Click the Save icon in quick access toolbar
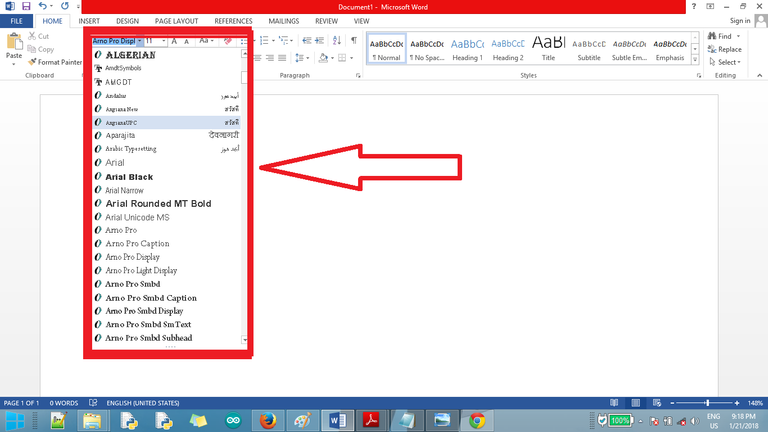Viewport: 768px width, 432px height. tap(24, 6)
